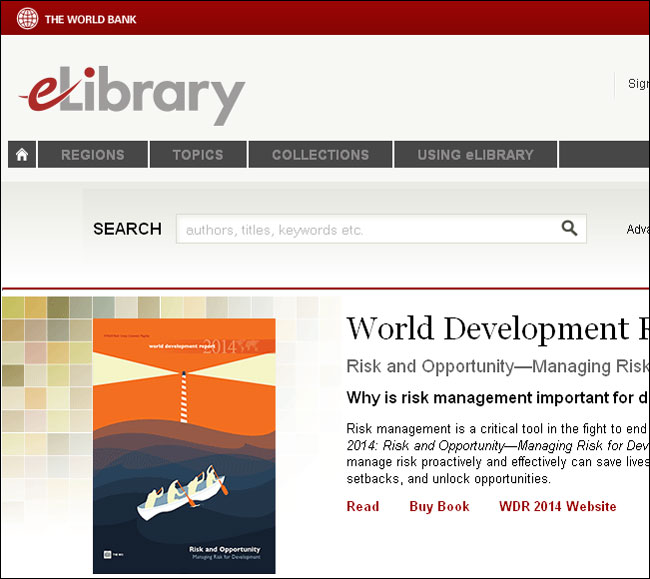The height and width of the screenshot is (579, 650).
Task: Click THE WORLD BANK header text
Action: pyautogui.click(x=90, y=19)
